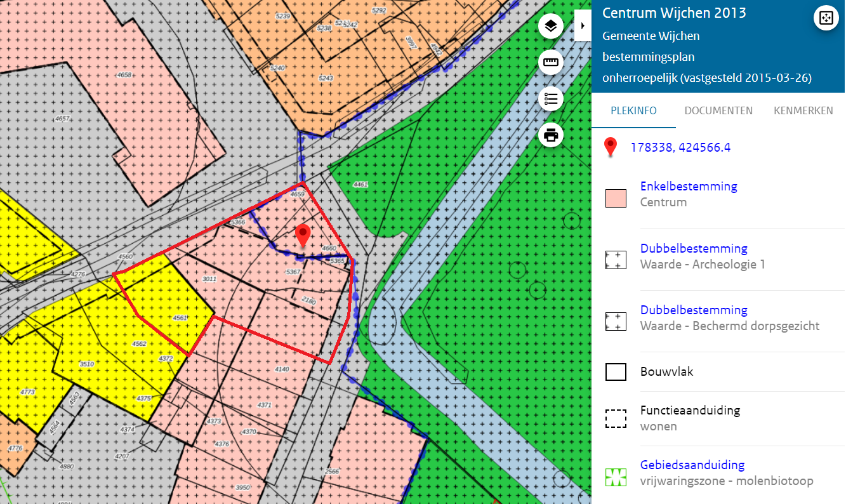846x504 pixels.
Task: Activate the ruler measurement tool
Action: pos(551,62)
